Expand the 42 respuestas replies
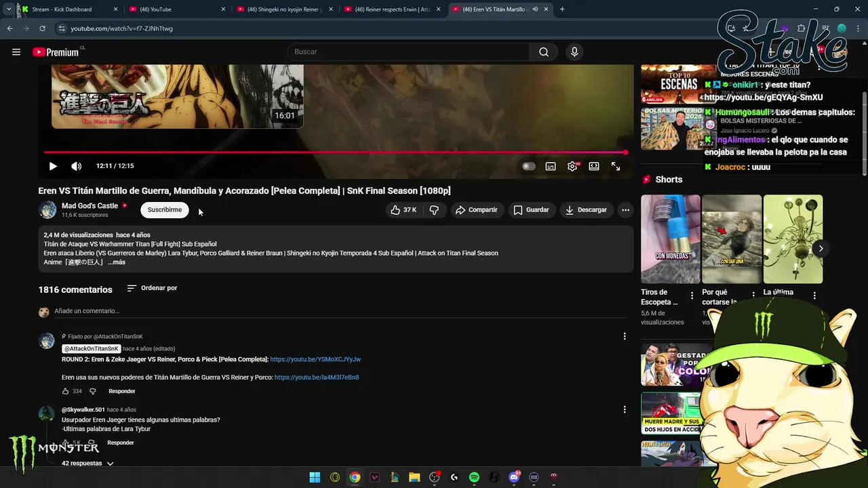 tap(87, 464)
